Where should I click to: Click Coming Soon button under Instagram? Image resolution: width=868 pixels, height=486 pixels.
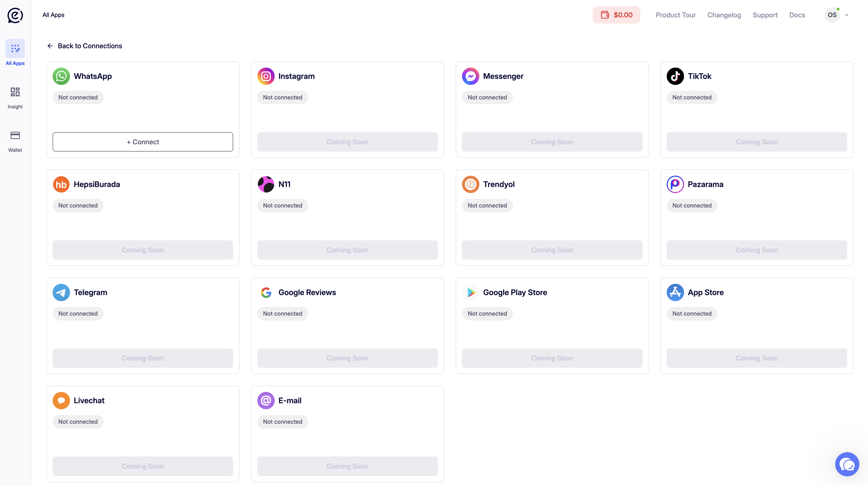[347, 142]
